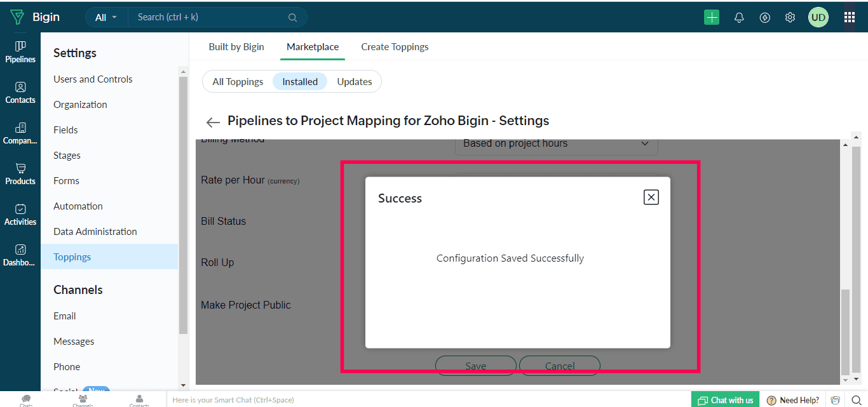The image size is (868, 407).
Task: Click the green plus create button
Action: [712, 18]
